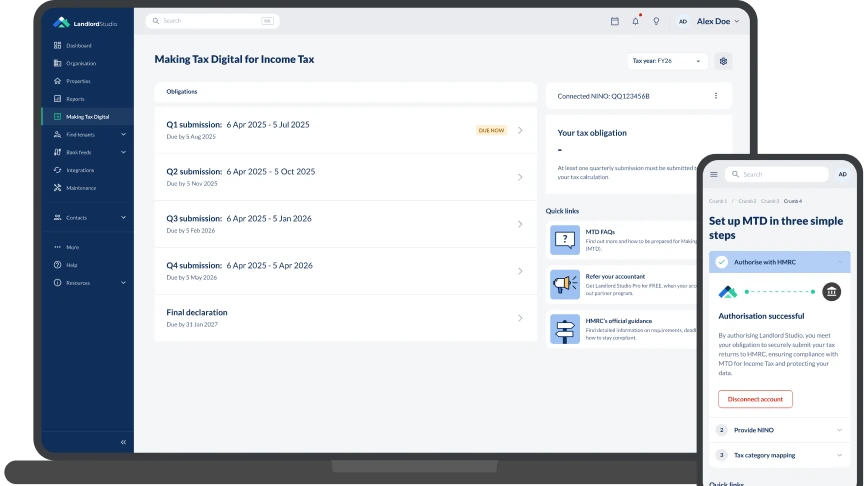Image resolution: width=864 pixels, height=486 pixels.
Task: Click the desktop Search field
Action: coord(213,21)
